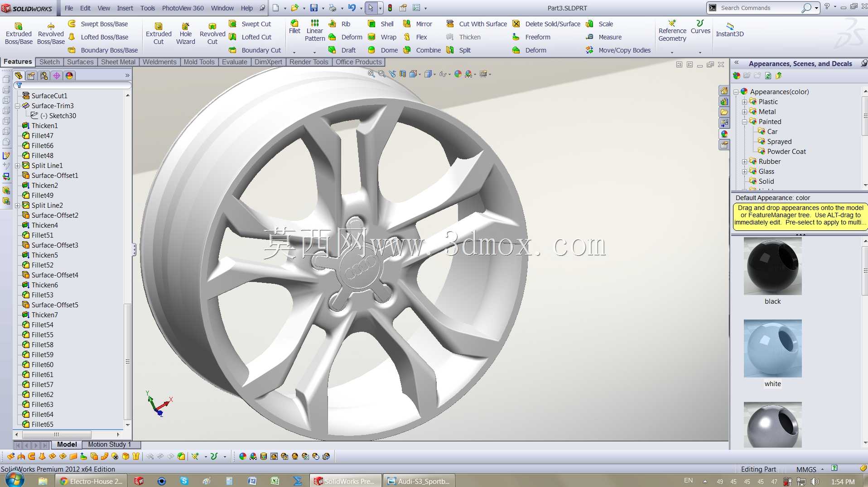
Task: Choose Cut With Surface
Action: click(x=477, y=24)
